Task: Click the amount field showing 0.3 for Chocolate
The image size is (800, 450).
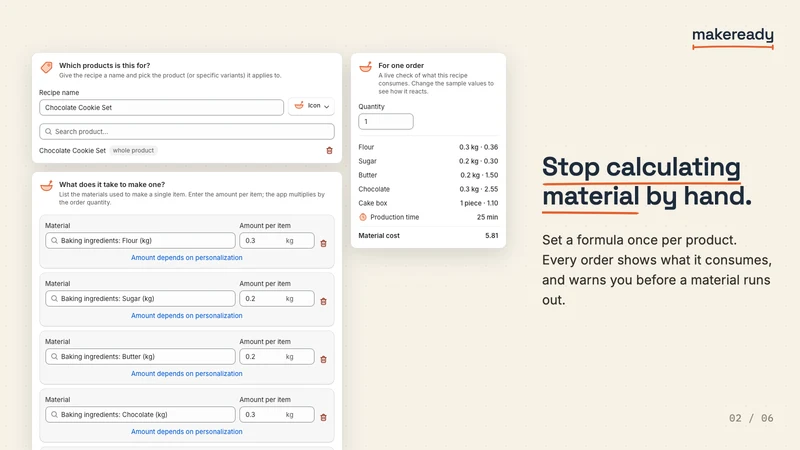Action: (x=277, y=415)
